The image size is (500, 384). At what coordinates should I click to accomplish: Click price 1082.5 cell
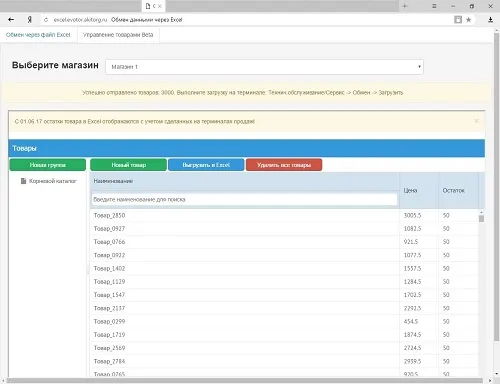tap(419, 229)
